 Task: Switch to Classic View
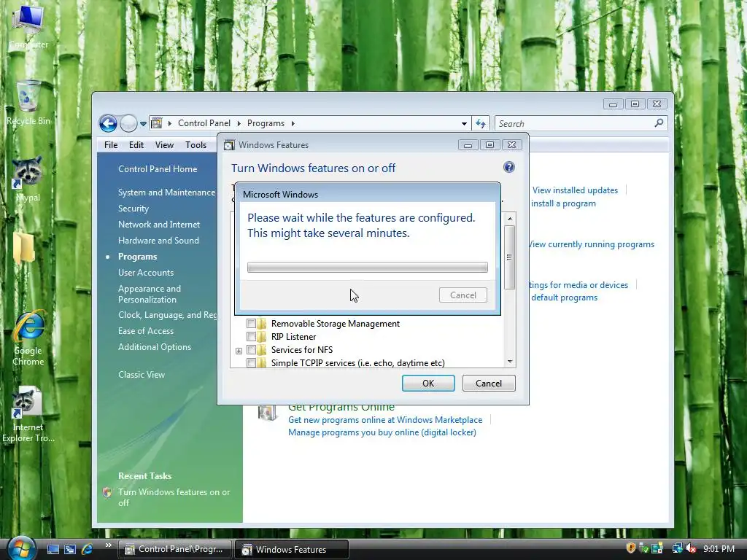(142, 375)
